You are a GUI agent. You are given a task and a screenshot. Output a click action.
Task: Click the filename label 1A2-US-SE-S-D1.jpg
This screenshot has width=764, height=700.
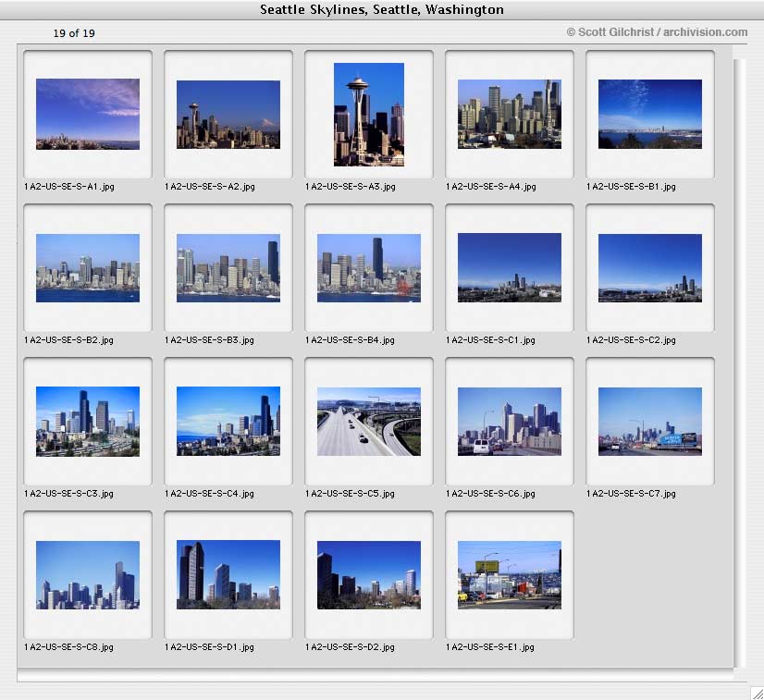click(209, 647)
